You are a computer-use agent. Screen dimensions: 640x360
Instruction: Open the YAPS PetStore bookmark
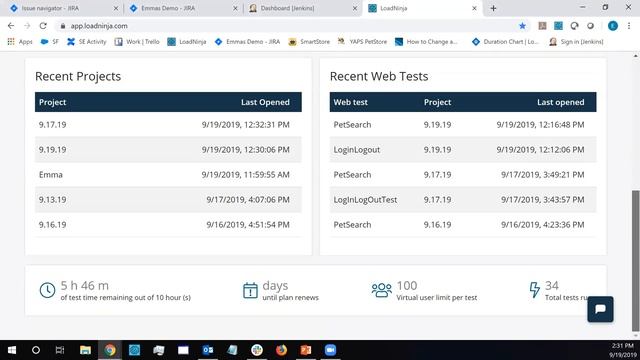(362, 42)
